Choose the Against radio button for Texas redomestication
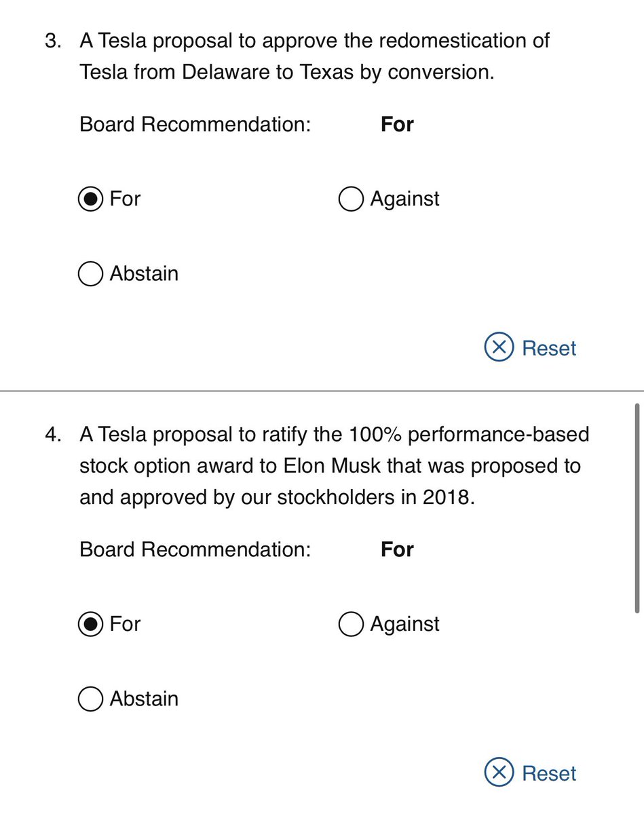Image resolution: width=644 pixels, height=814 pixels. (x=350, y=199)
